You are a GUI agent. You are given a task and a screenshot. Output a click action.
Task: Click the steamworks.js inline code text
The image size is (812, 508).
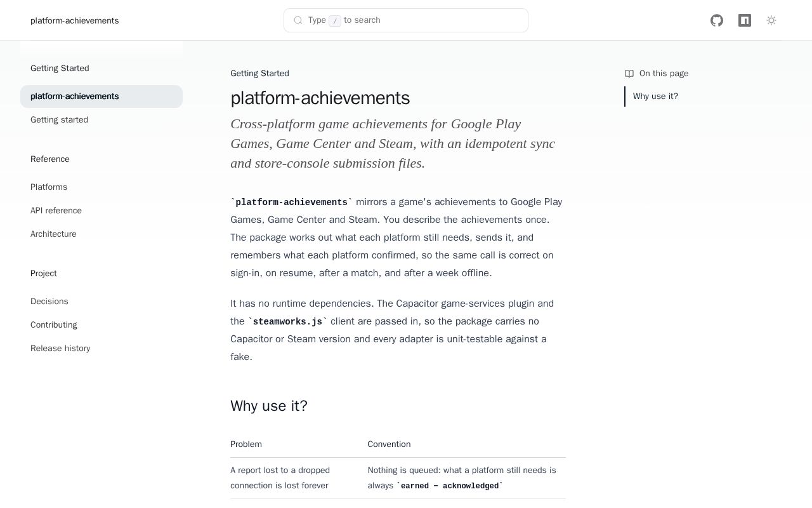287,322
